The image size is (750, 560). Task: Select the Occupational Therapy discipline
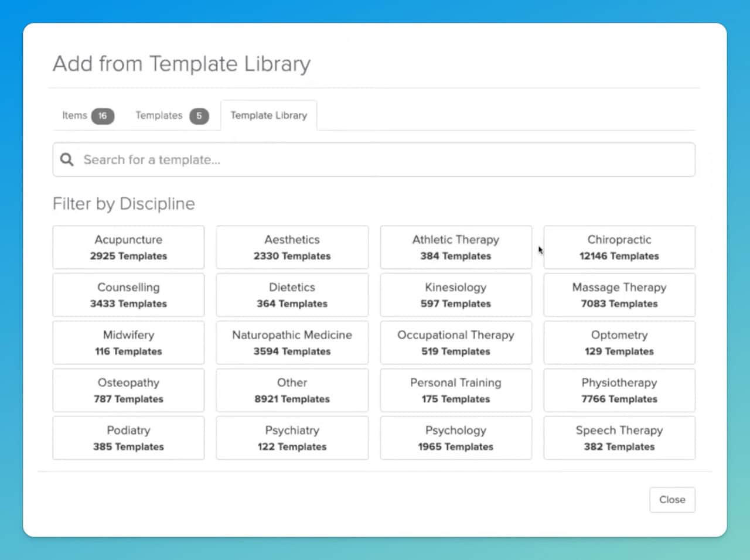click(455, 343)
